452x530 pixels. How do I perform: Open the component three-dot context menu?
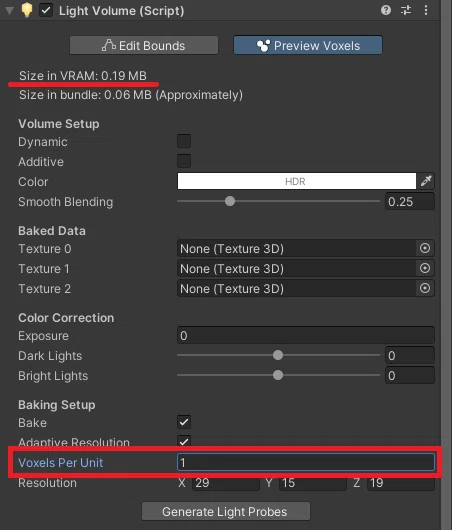tap(426, 10)
